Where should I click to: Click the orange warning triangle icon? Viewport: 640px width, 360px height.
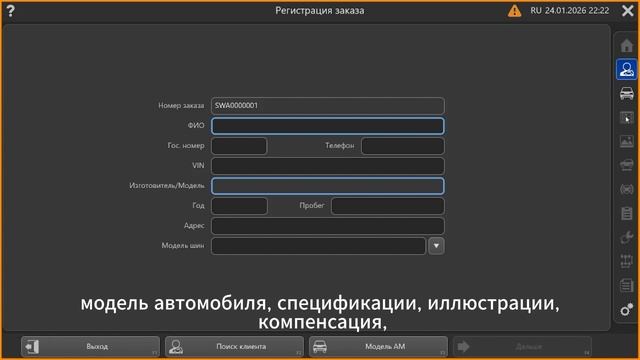click(x=514, y=11)
